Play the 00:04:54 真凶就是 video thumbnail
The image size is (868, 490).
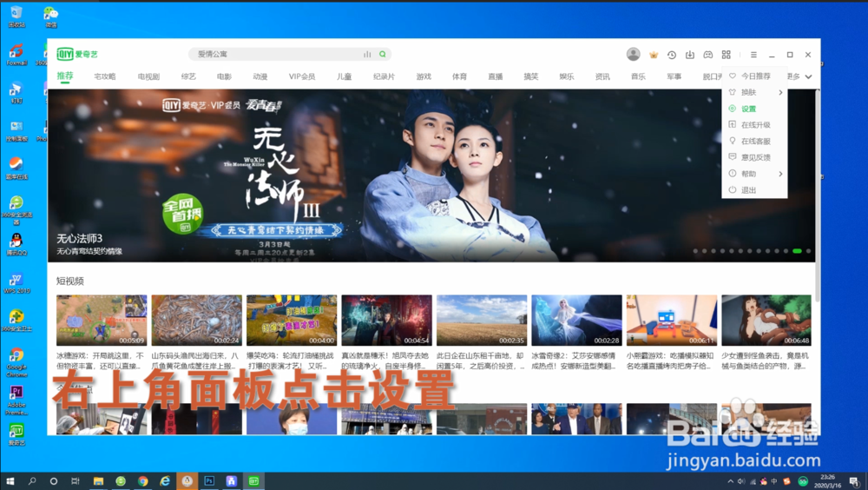pos(386,320)
